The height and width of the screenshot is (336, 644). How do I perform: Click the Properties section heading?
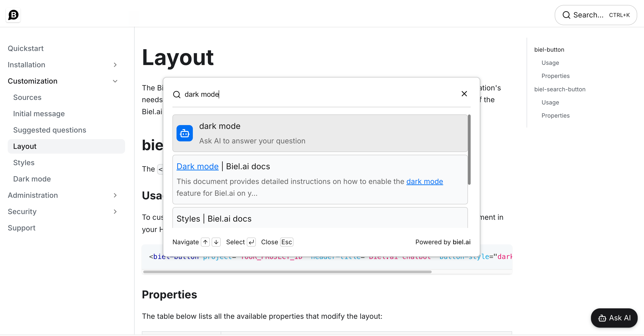pos(169,295)
